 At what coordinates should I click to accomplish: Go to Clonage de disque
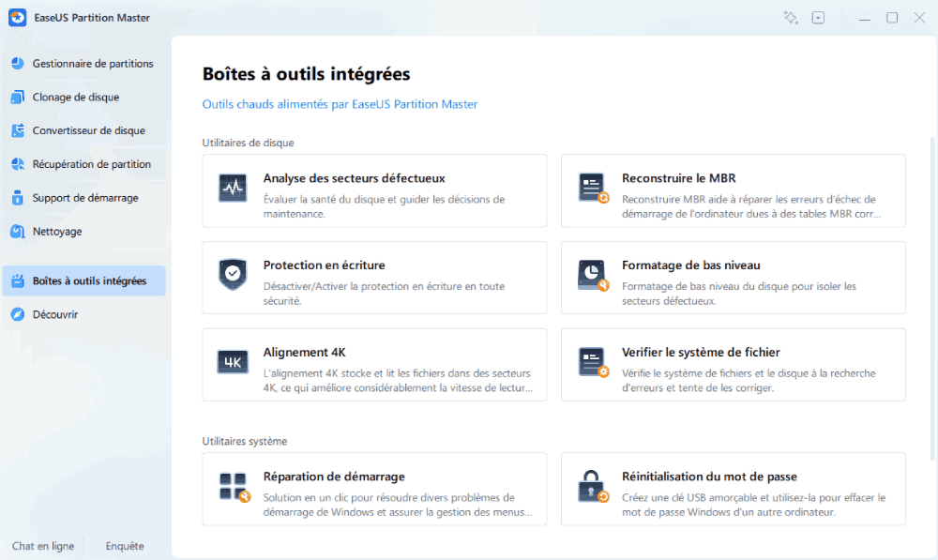[x=83, y=97]
